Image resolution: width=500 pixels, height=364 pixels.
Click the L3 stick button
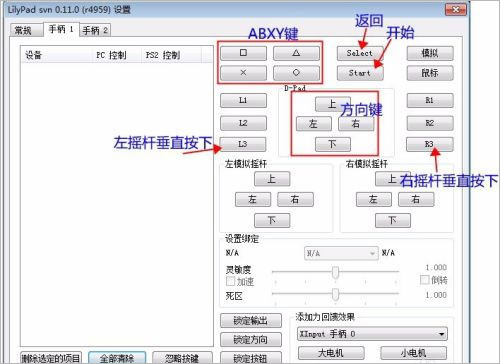[x=243, y=144]
